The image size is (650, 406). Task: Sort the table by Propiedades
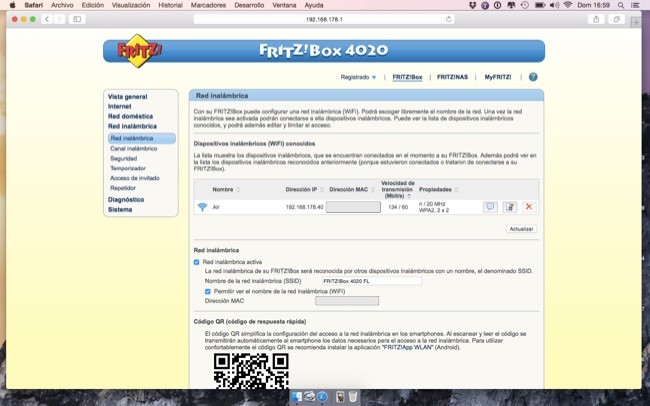(439, 190)
